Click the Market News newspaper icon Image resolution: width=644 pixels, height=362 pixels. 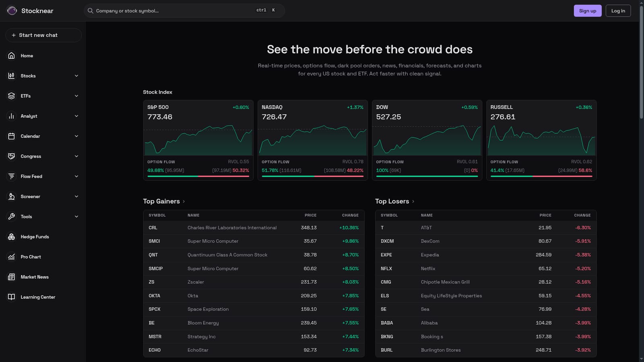coord(11,277)
